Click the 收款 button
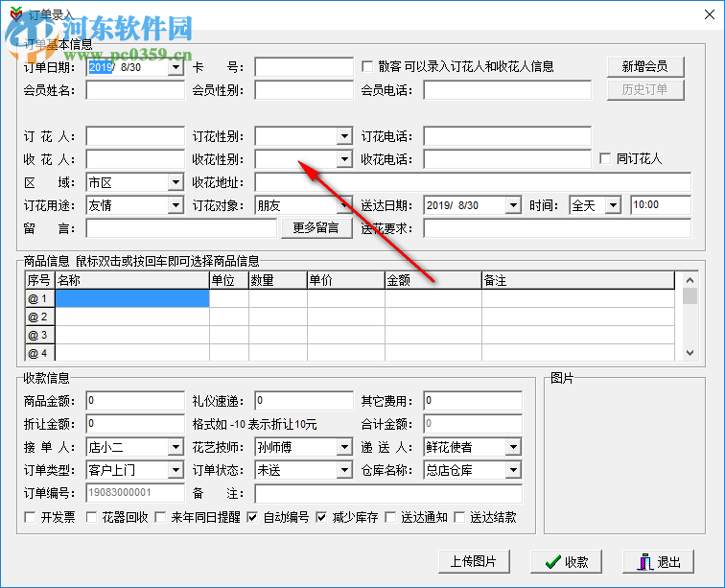725x588 pixels. pyautogui.click(x=567, y=562)
